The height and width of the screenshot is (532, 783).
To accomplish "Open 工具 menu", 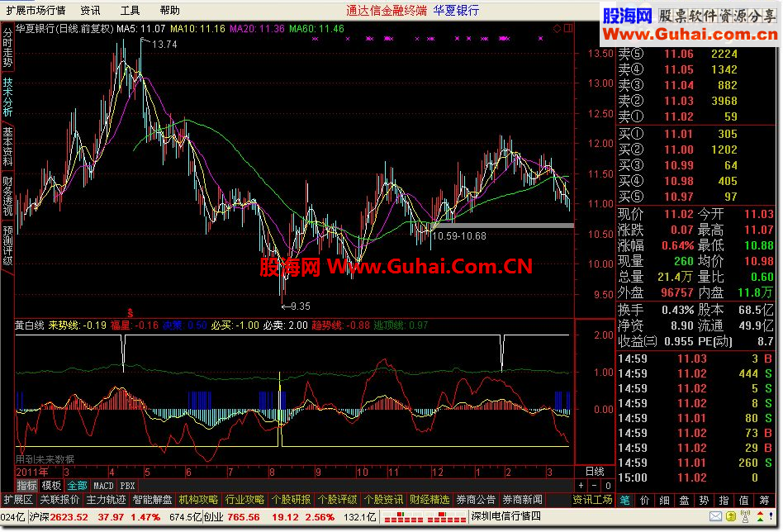I will pyautogui.click(x=130, y=11).
